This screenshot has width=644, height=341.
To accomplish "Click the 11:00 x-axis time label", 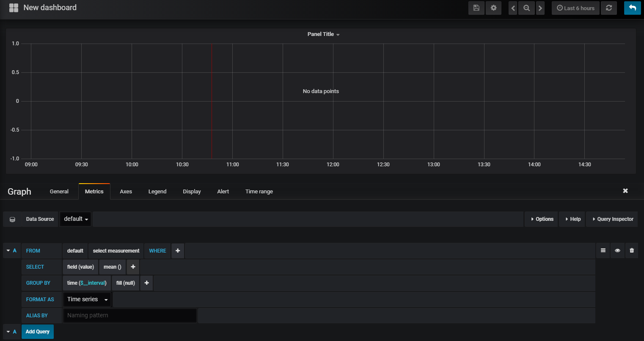I will [232, 165].
